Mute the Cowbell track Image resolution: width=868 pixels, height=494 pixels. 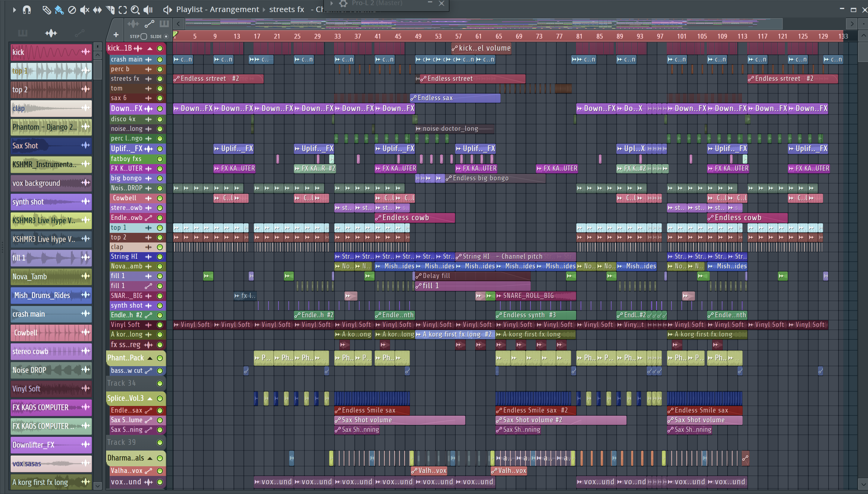(160, 198)
